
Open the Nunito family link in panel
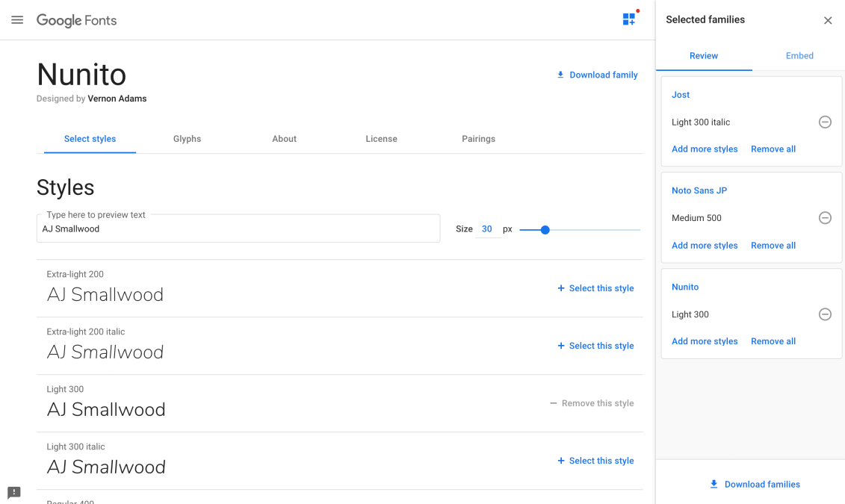[x=685, y=287]
